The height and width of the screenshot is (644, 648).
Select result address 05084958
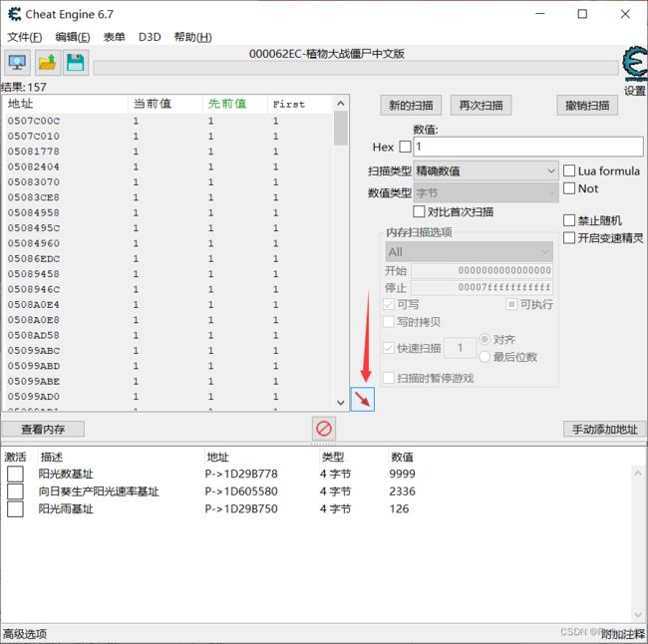34,212
